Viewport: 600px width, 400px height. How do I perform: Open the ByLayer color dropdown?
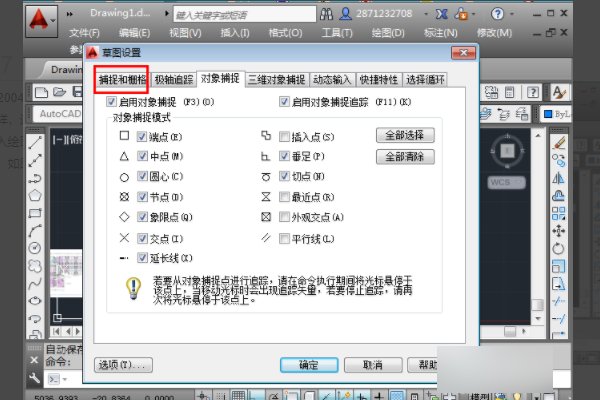557,114
